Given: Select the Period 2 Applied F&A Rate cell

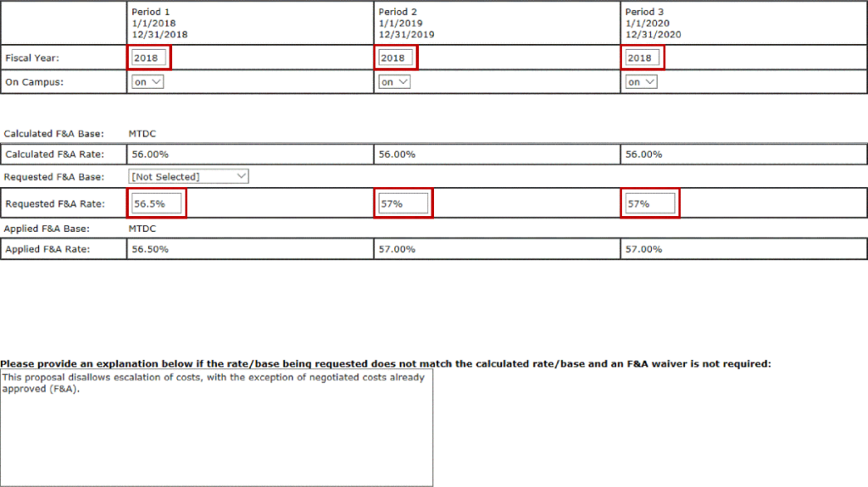Looking at the screenshot, I should [397, 250].
